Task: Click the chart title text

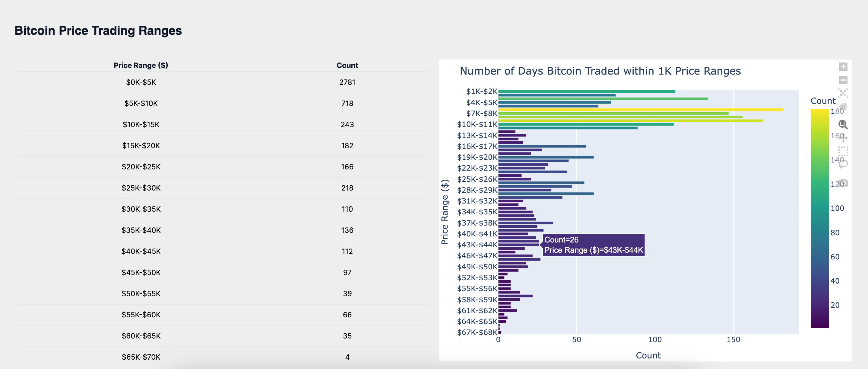Action: [600, 71]
